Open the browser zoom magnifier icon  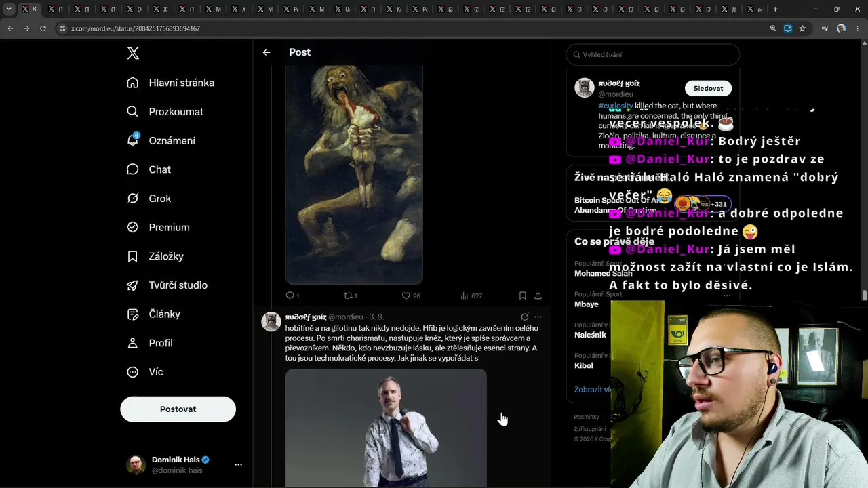point(773,28)
